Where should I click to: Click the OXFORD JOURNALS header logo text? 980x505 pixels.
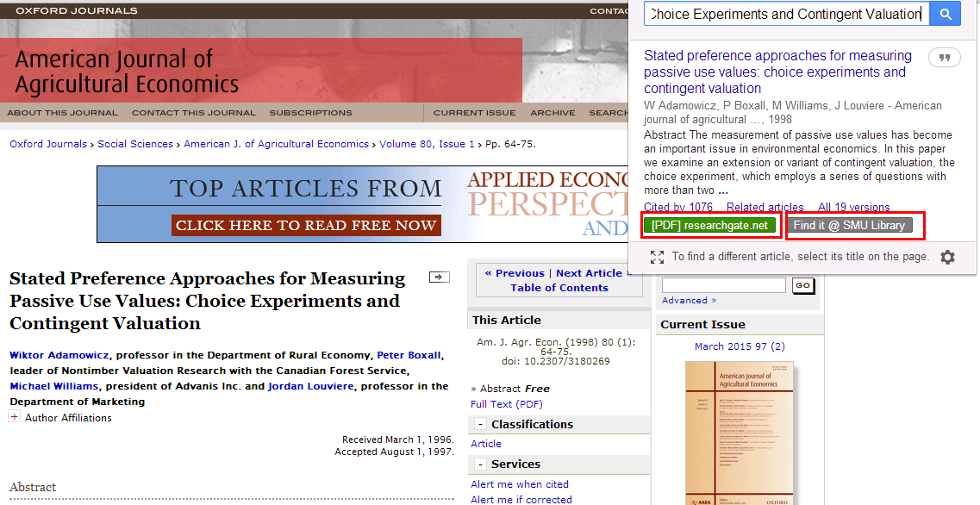[x=76, y=10]
